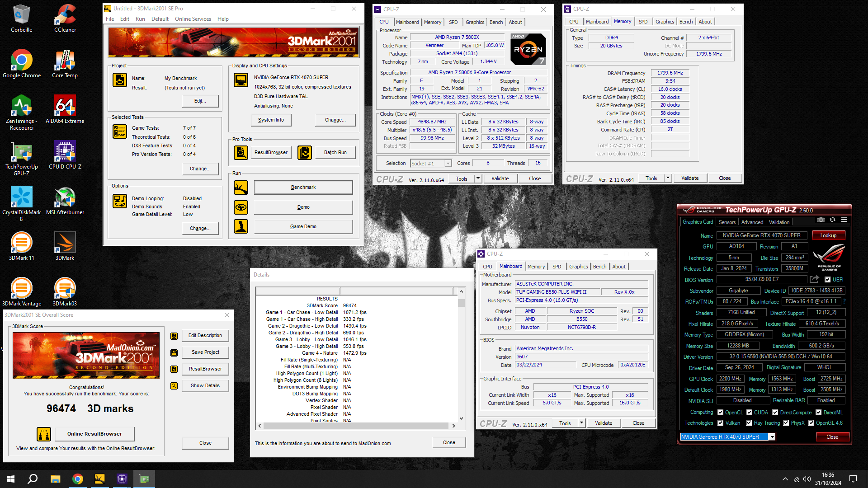Image resolution: width=868 pixels, height=488 pixels.
Task: Click the Batch Run icon in Pro Tools
Action: [305, 153]
